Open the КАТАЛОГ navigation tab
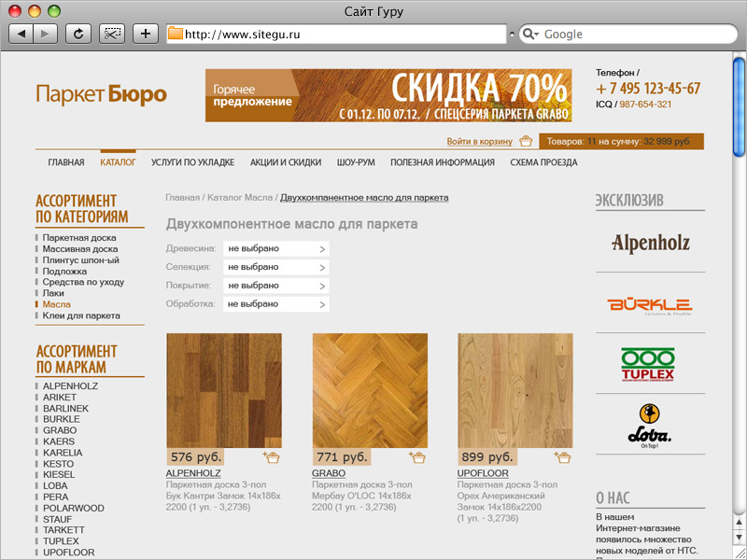 coord(119,162)
